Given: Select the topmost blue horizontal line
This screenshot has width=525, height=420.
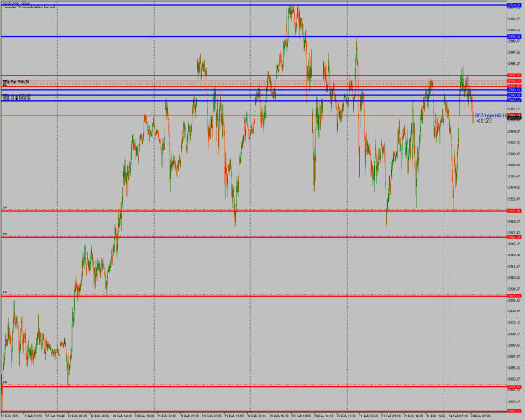Looking at the screenshot, I should pos(254,5).
